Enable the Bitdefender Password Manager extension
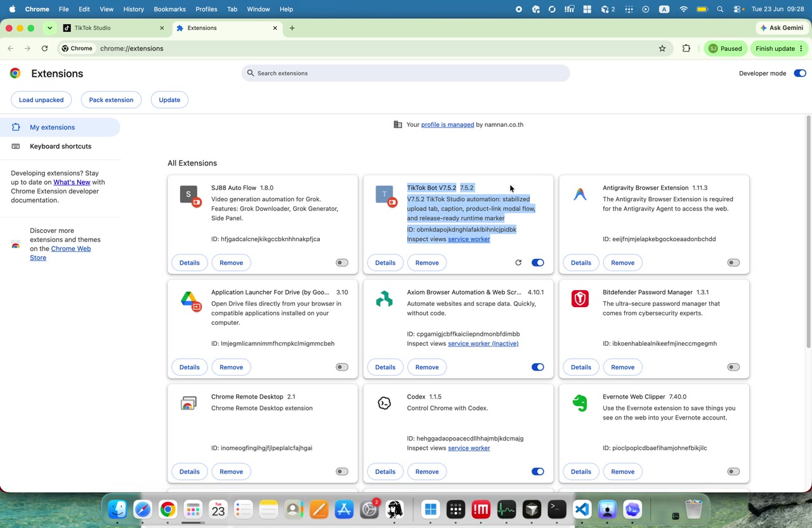Image resolution: width=812 pixels, height=528 pixels. [733, 367]
